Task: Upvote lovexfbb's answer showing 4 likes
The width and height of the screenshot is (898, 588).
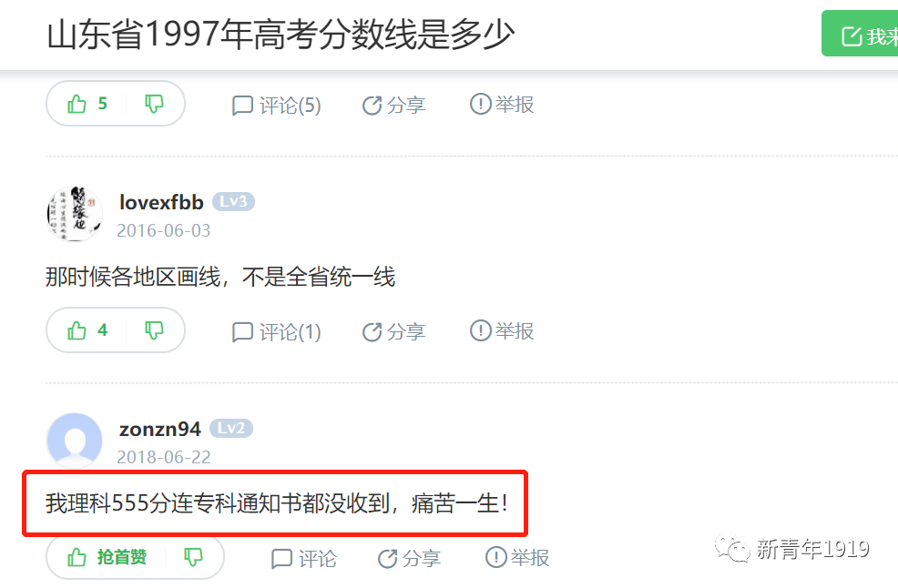Action: 87,330
